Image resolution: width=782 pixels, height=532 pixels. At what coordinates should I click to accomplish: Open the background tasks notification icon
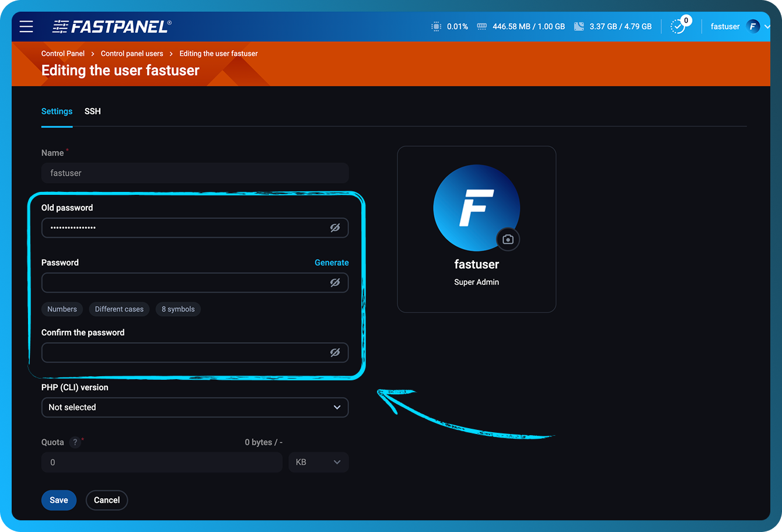click(679, 26)
